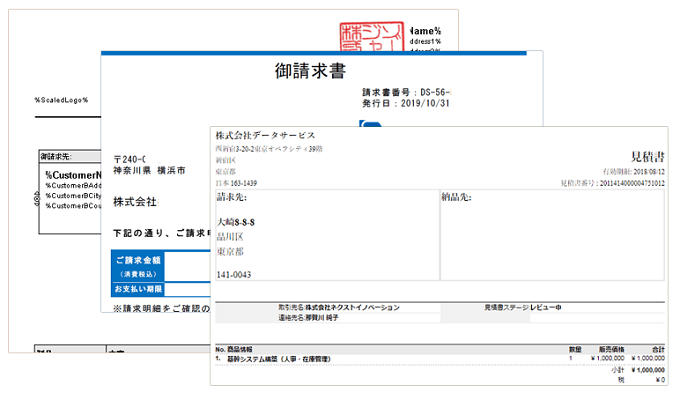Click the %ScaledLogo% placeholder
This screenshot has width=680, height=400.
click(62, 100)
